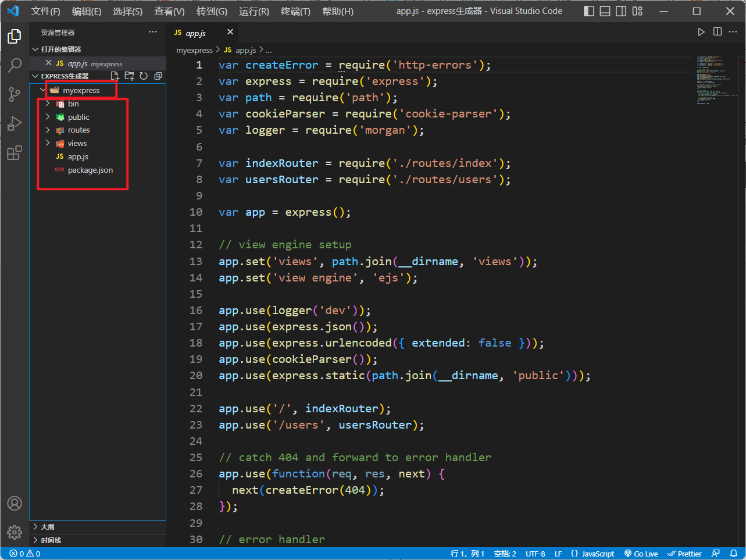Click the code minimap

coord(717,80)
